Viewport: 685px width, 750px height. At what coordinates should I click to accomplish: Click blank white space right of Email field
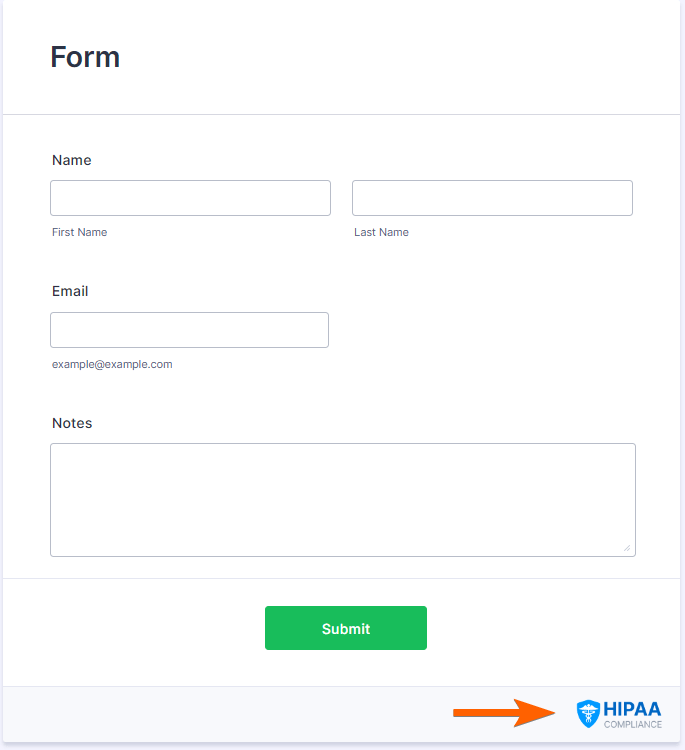[x=490, y=330]
